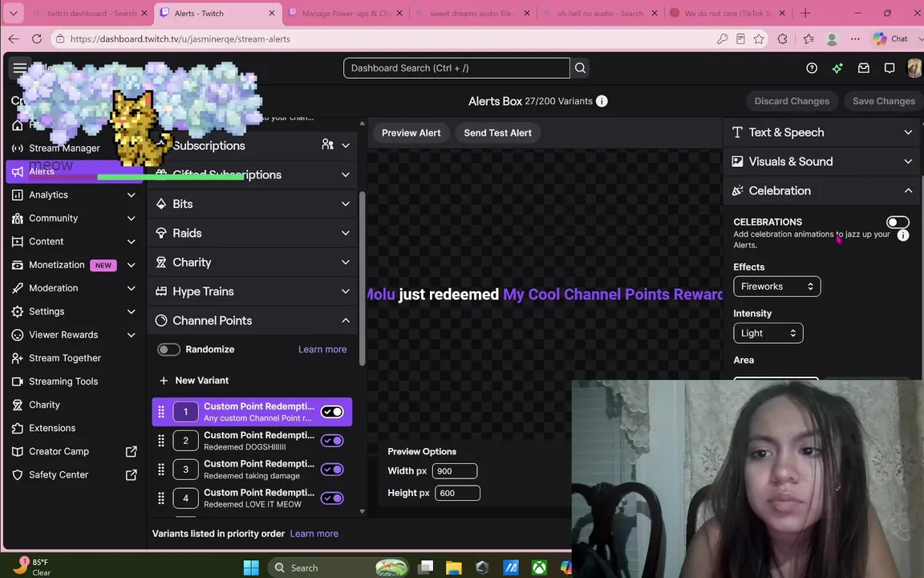
Task: Click the Height px input field
Action: (457, 493)
